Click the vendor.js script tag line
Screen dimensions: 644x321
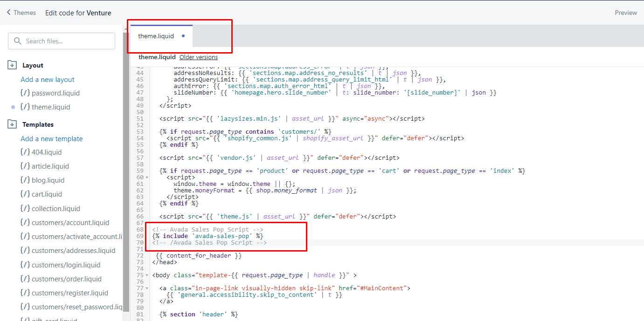click(279, 158)
